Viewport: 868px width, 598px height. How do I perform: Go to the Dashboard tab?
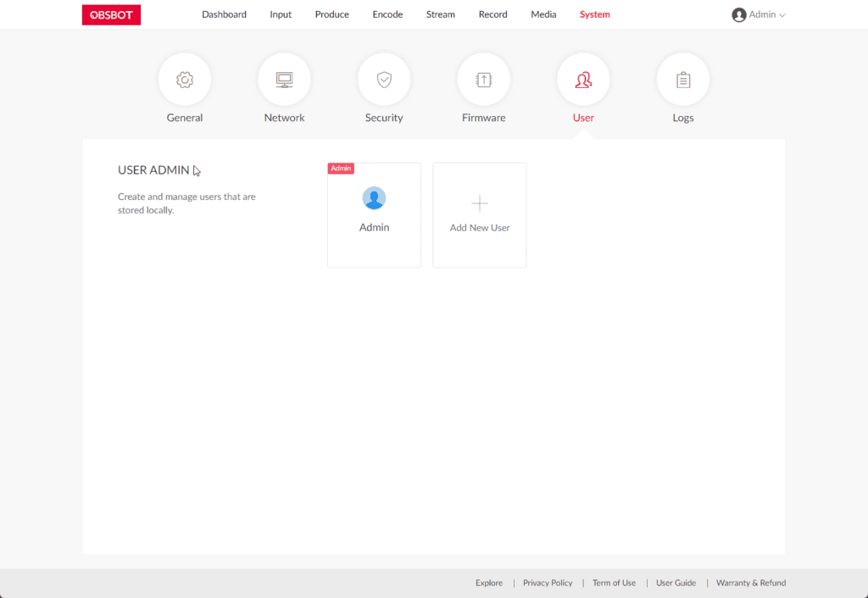pyautogui.click(x=224, y=14)
